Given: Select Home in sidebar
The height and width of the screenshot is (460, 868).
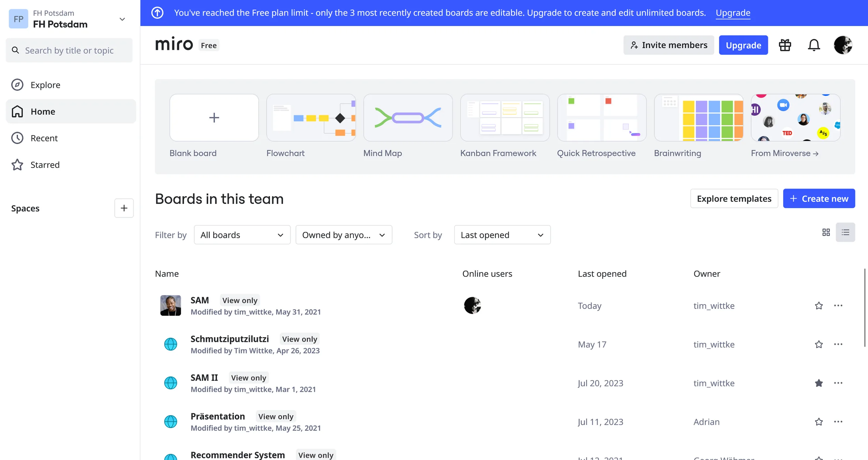Looking at the screenshot, I should tap(71, 111).
